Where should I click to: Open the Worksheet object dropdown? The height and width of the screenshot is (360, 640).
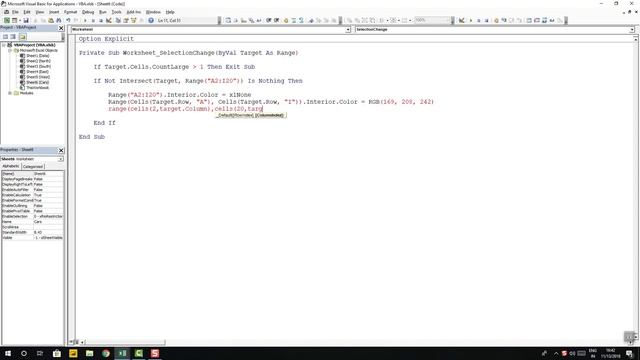[348, 29]
